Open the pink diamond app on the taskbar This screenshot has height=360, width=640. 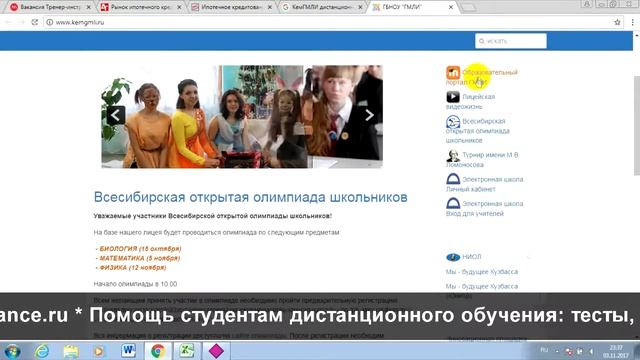[x=216, y=351]
